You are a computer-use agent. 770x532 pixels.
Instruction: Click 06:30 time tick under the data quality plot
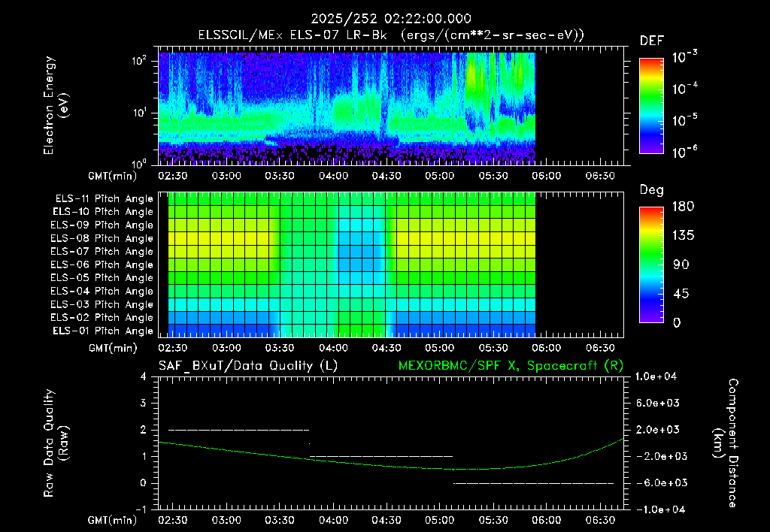600,520
